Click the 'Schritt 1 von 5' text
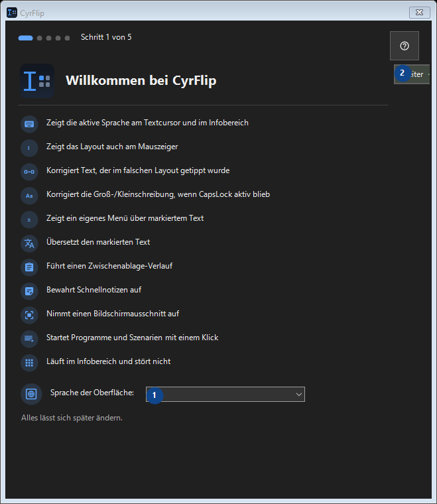This screenshot has width=437, height=504. (x=106, y=37)
